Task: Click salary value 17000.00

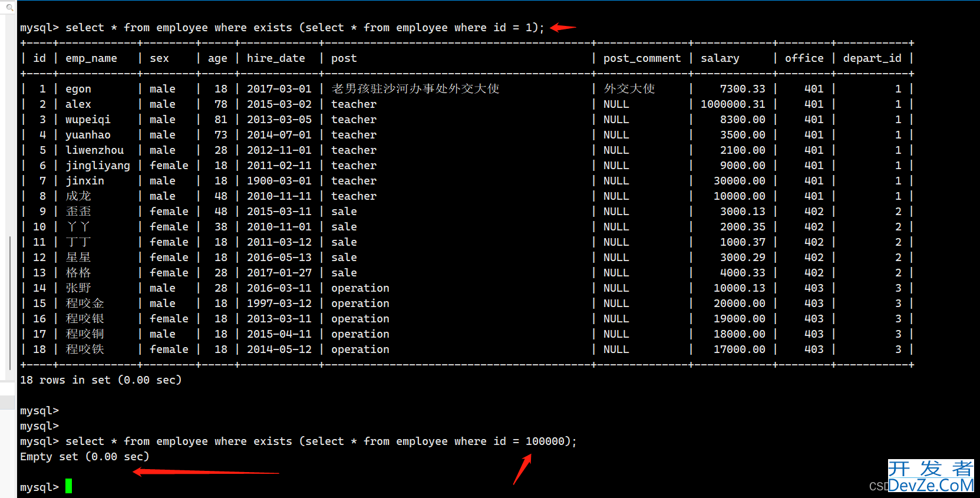Action: click(x=740, y=349)
